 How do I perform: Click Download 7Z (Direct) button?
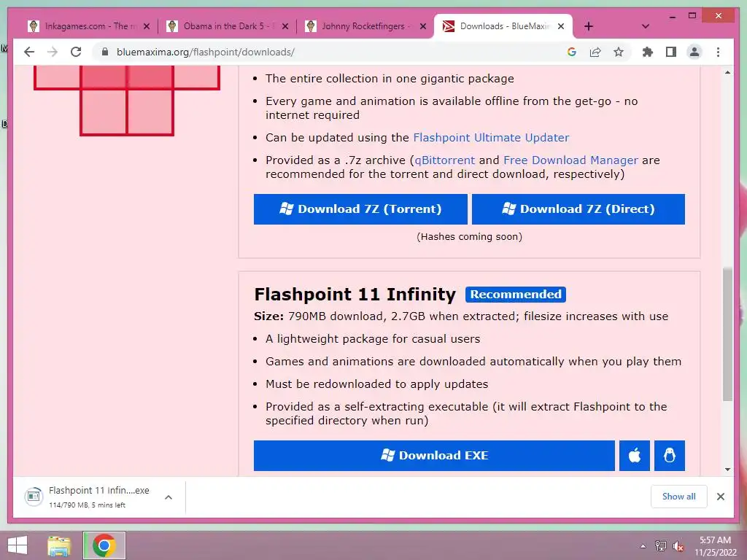pos(578,209)
